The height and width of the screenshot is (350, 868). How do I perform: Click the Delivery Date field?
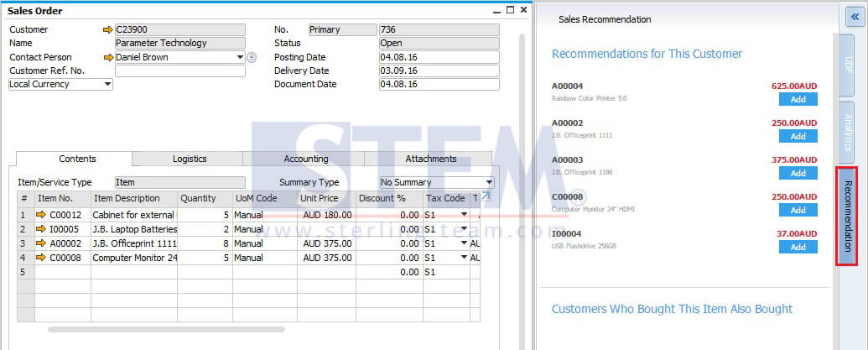click(x=439, y=71)
